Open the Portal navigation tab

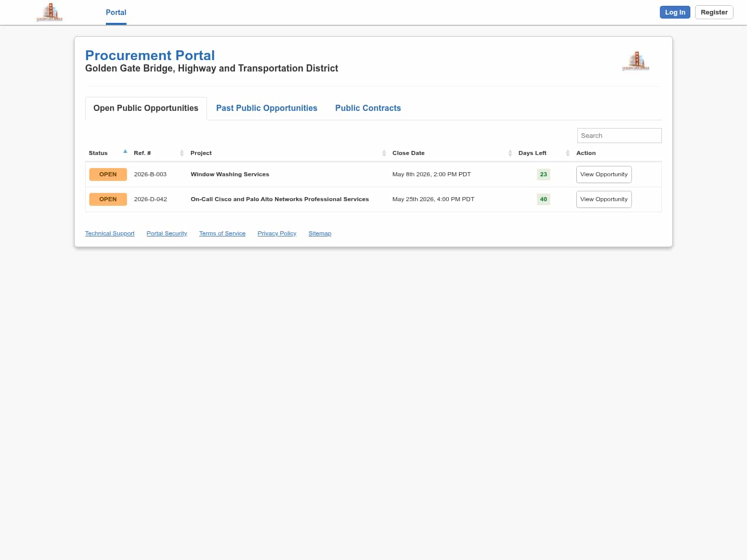(x=116, y=12)
